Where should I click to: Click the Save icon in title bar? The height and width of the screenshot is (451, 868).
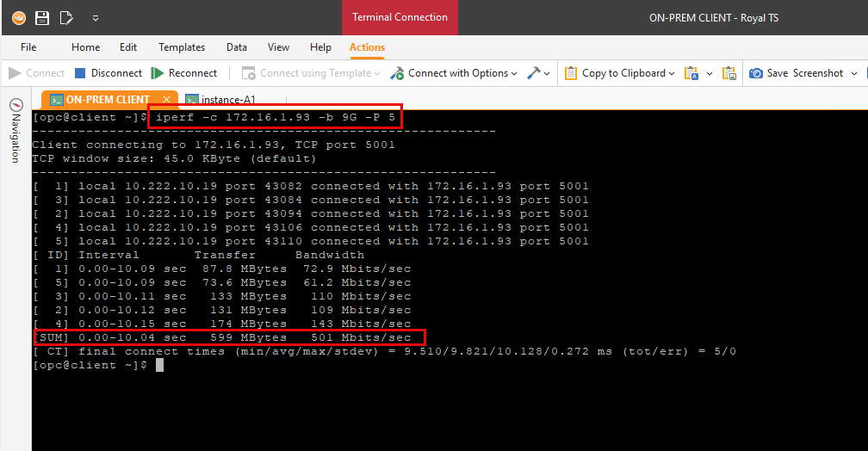(x=42, y=17)
